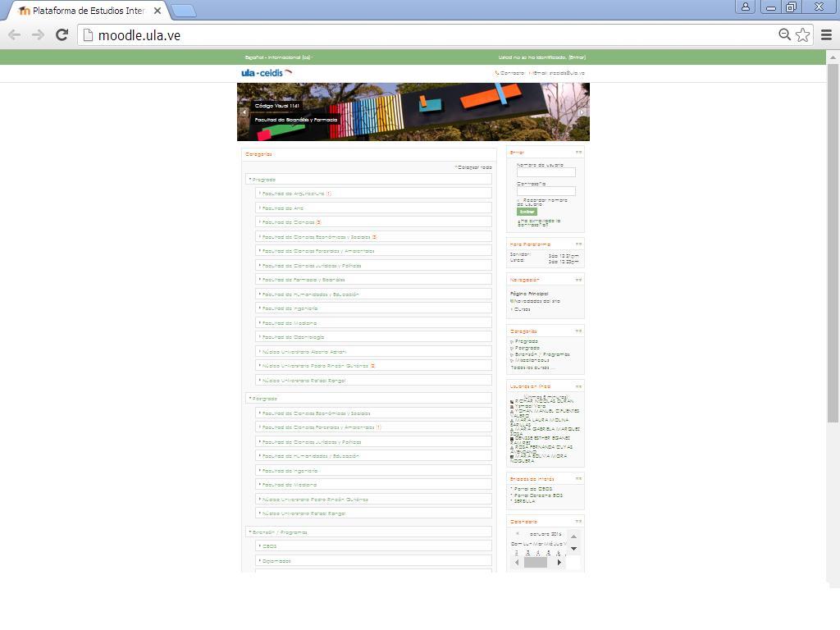Viewport: 840px width, 630px height.
Task: Select the Plataforma de Estudios tab
Action: pos(89,11)
